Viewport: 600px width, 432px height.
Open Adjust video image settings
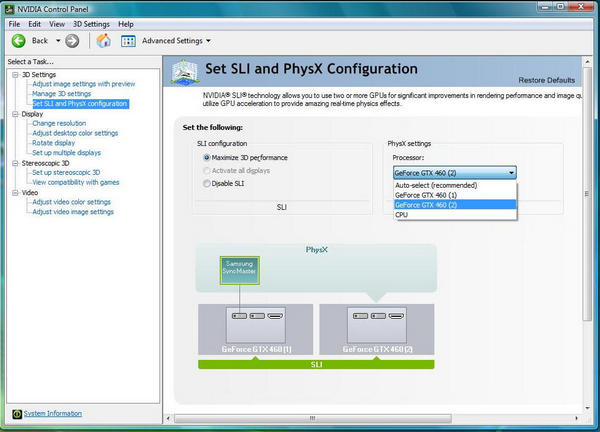coord(73,212)
